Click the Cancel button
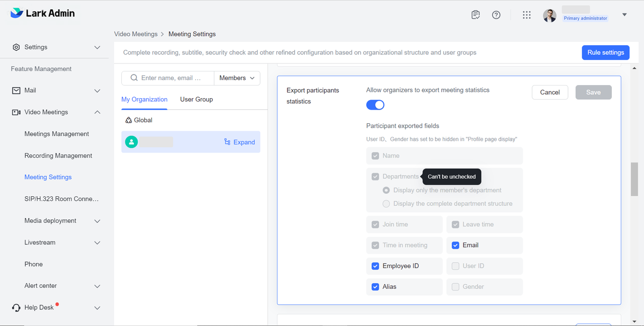 (x=549, y=92)
